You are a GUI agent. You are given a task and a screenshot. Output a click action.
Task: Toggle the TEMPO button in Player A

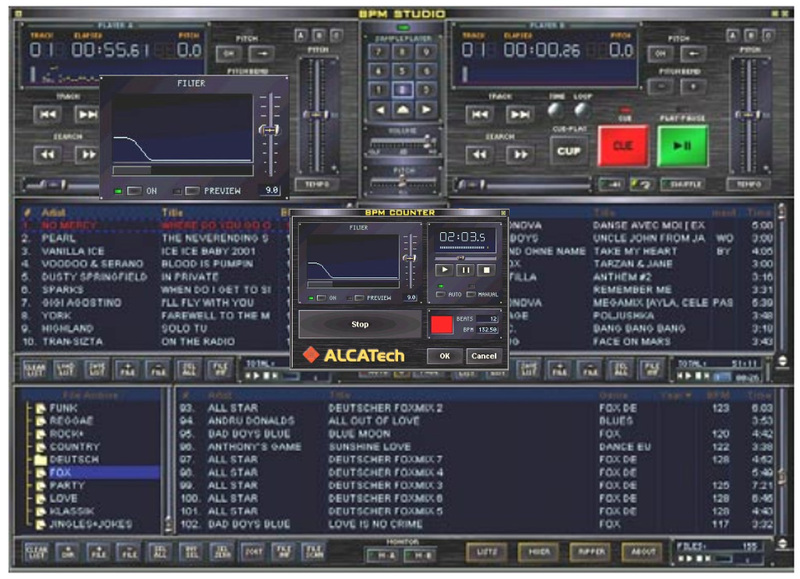pyautogui.click(x=316, y=184)
